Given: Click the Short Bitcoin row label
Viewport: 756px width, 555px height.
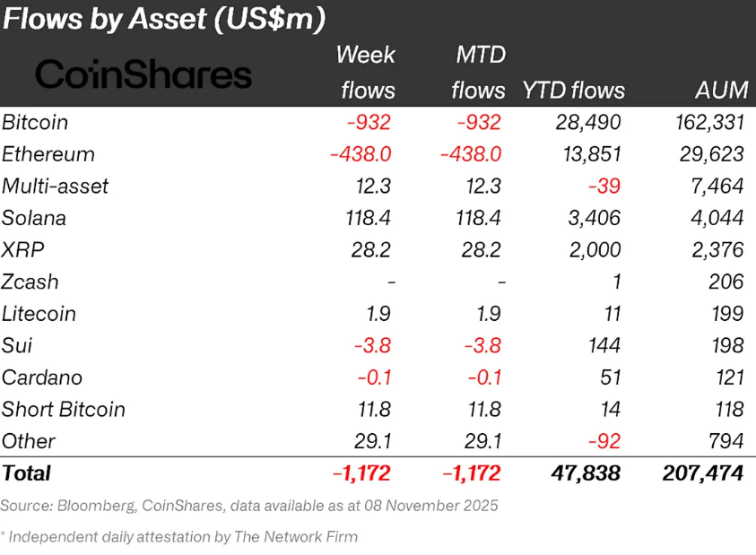Looking at the screenshot, I should pyautogui.click(x=63, y=410).
